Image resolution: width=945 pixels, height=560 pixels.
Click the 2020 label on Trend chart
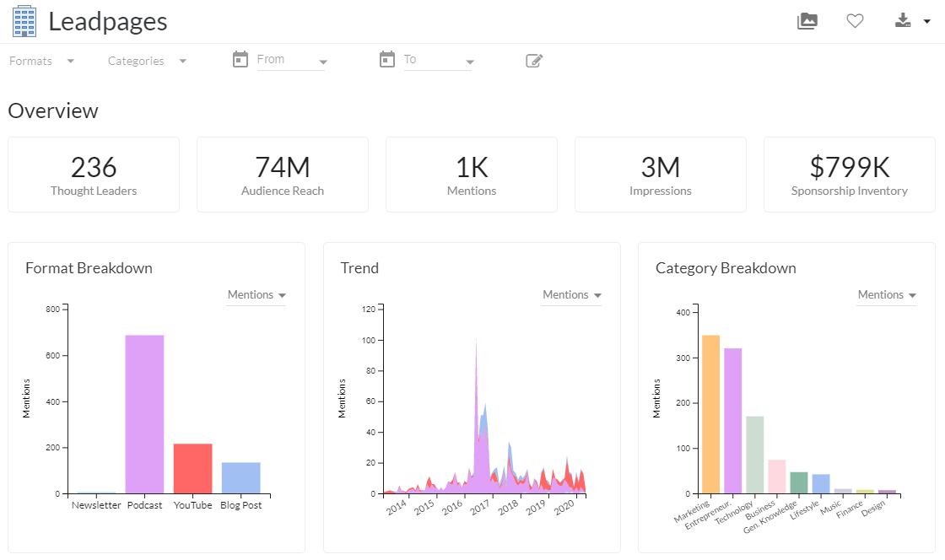coord(564,508)
